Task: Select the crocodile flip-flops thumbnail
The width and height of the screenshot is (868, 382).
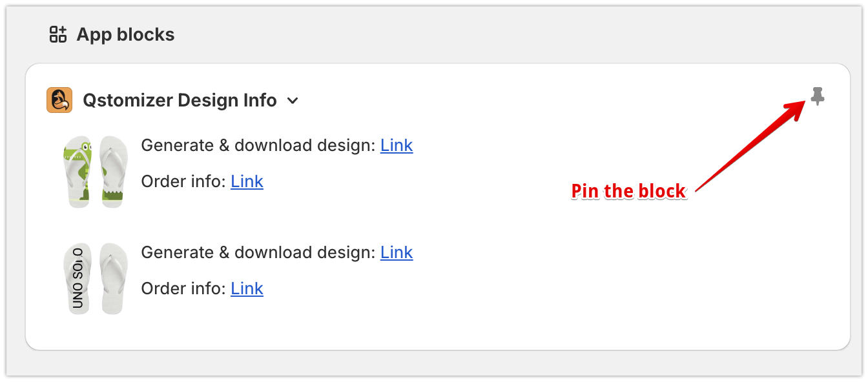Action: tap(96, 172)
